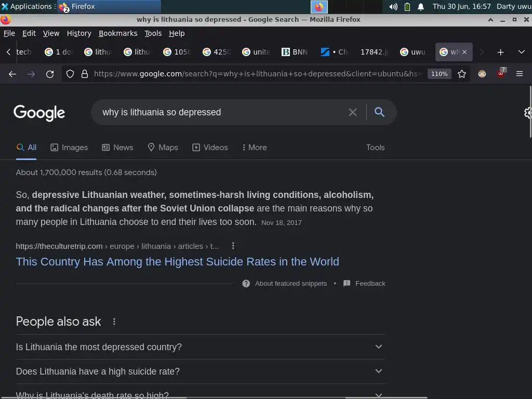Check battery status icon
Screen dimensions: 532x399
click(x=407, y=7)
